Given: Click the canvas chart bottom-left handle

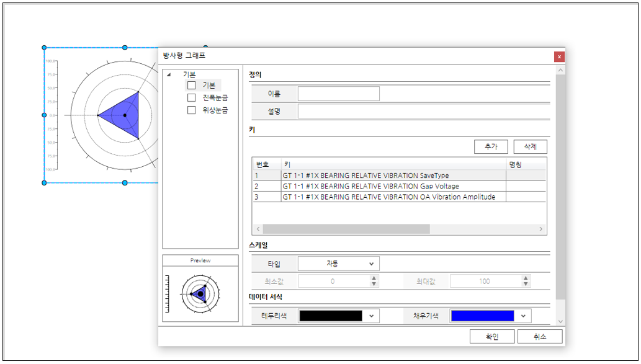Looking at the screenshot, I should coord(44,182).
